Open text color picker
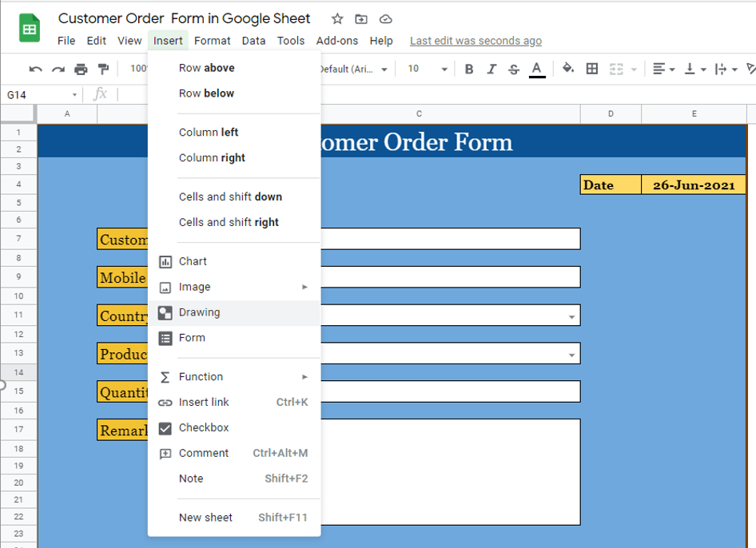 tap(537, 69)
